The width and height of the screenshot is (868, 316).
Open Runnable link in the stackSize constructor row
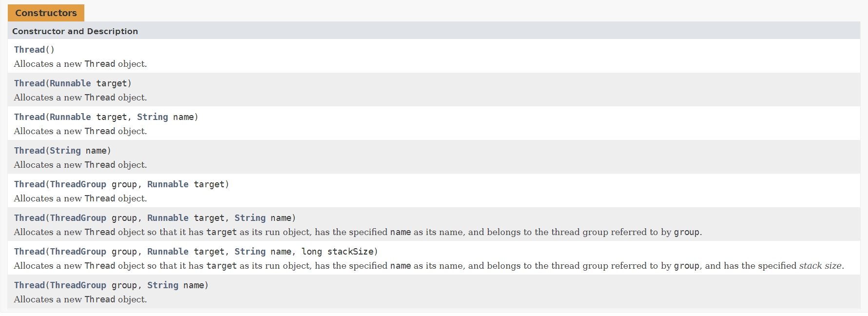pyautogui.click(x=168, y=252)
